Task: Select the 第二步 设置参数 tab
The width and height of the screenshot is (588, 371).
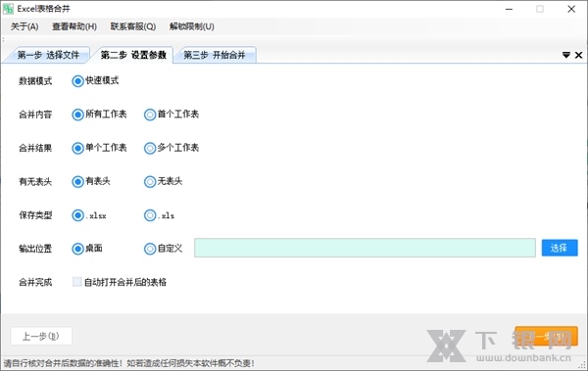Action: (133, 55)
